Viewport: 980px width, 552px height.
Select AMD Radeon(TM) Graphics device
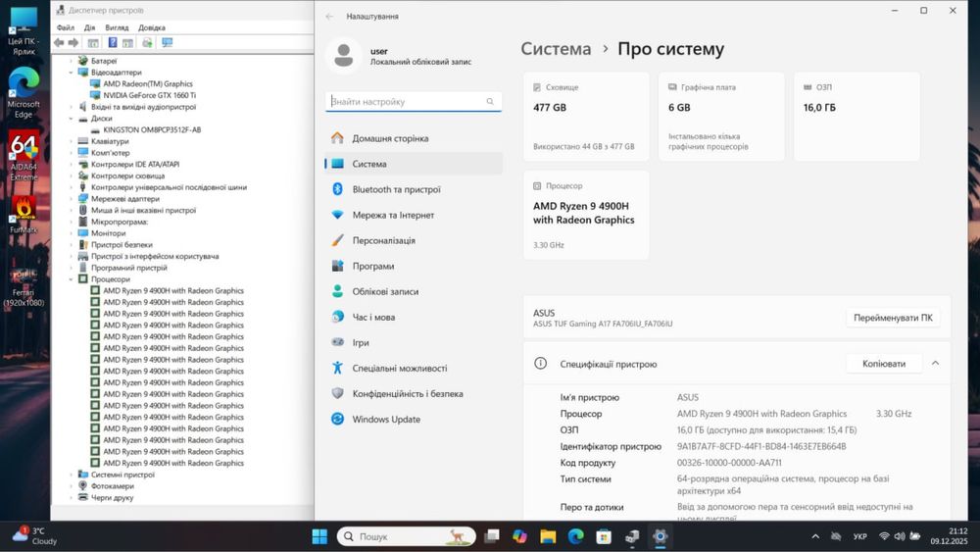coord(148,83)
